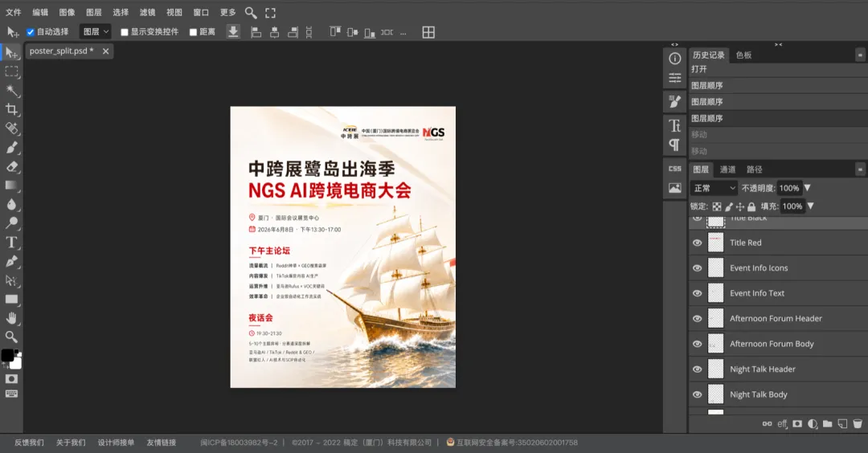The height and width of the screenshot is (453, 868).
Task: Create new folder icon in layers panel
Action: (x=828, y=424)
